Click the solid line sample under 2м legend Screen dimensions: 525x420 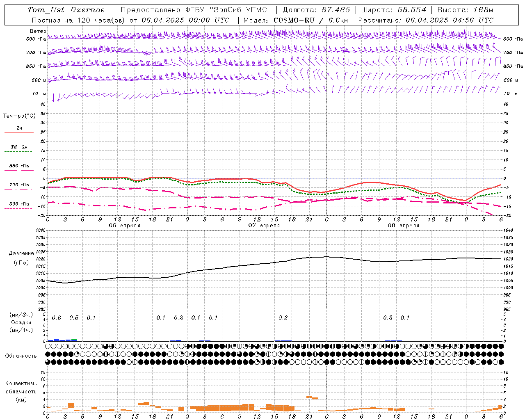[x=19, y=133]
